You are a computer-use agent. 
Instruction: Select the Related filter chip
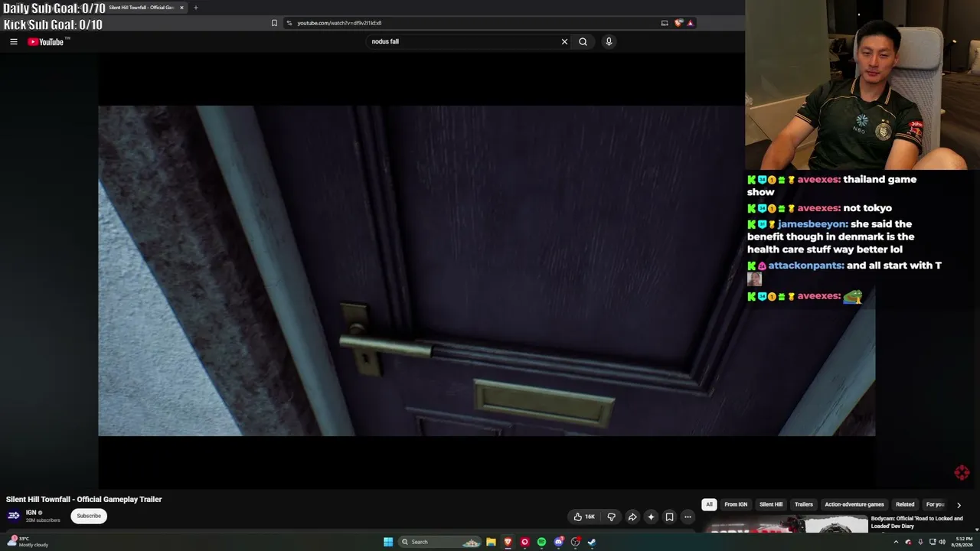click(905, 504)
